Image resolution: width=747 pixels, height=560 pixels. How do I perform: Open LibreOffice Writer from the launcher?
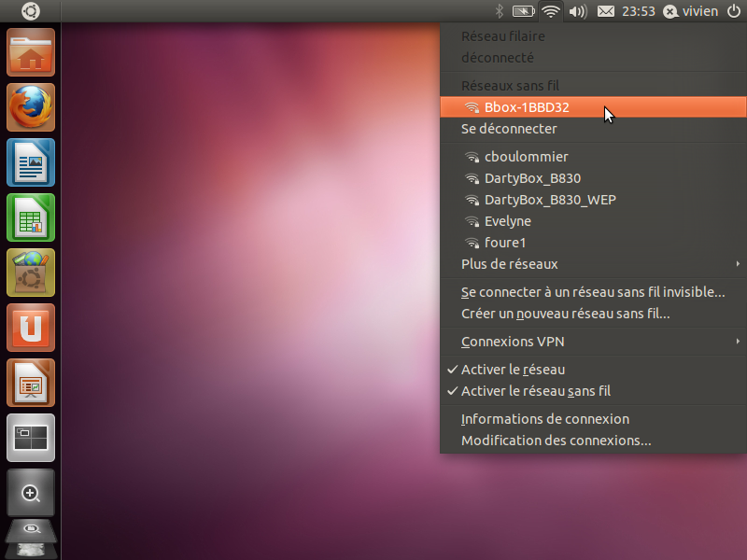31,162
